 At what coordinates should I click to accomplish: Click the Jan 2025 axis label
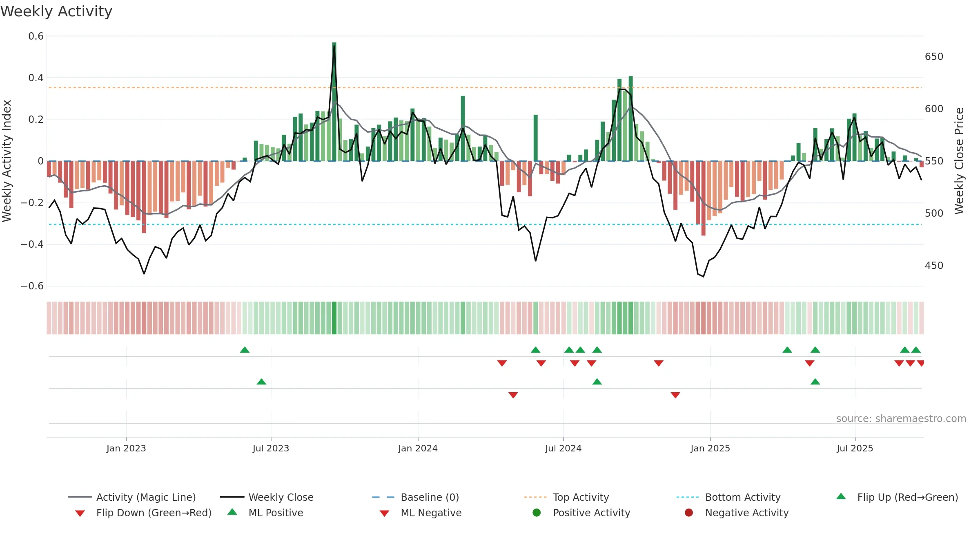[x=710, y=448]
